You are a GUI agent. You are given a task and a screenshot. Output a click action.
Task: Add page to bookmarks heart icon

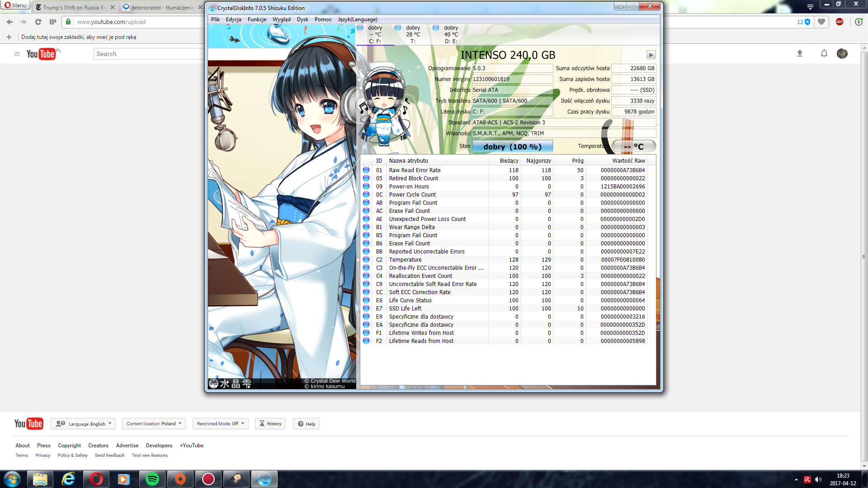tap(821, 22)
